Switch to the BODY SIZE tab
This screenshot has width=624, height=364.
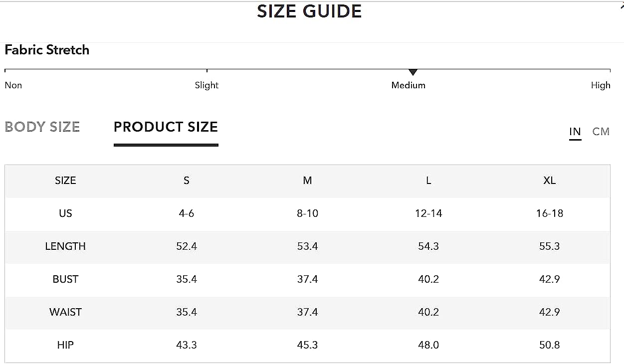pyautogui.click(x=42, y=127)
